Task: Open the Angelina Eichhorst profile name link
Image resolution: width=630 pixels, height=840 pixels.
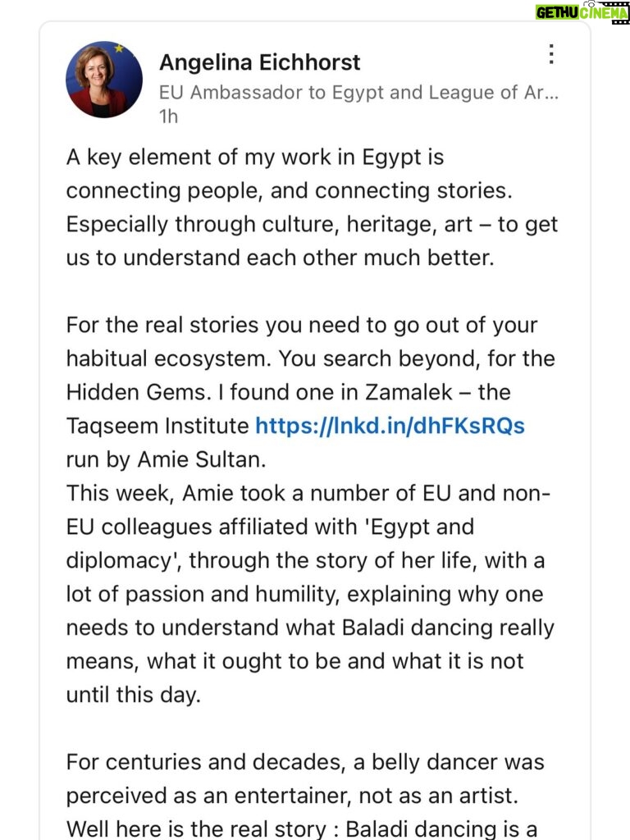Action: tap(259, 62)
